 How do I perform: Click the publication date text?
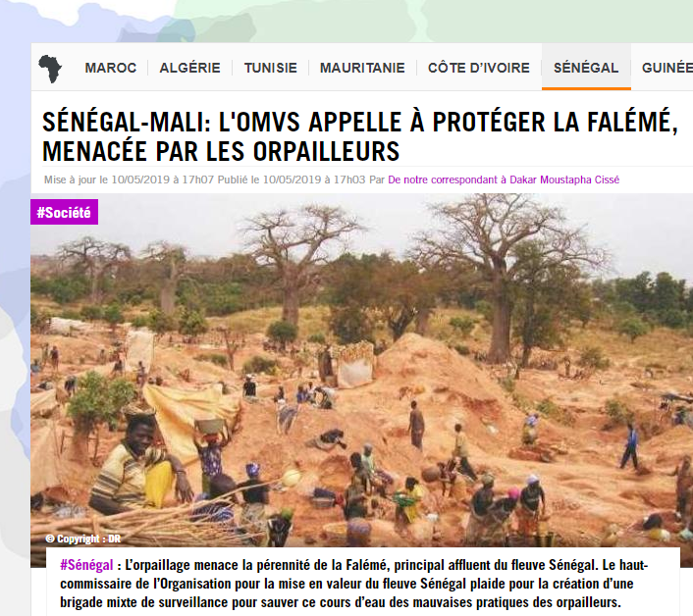[293, 180]
